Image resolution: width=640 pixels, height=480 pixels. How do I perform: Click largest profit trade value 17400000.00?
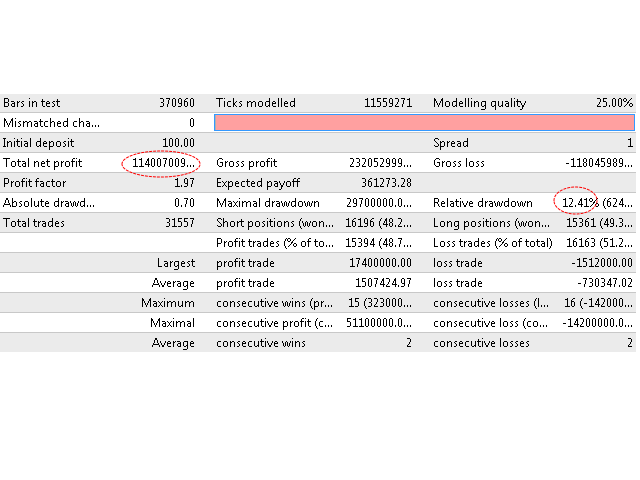coord(380,263)
